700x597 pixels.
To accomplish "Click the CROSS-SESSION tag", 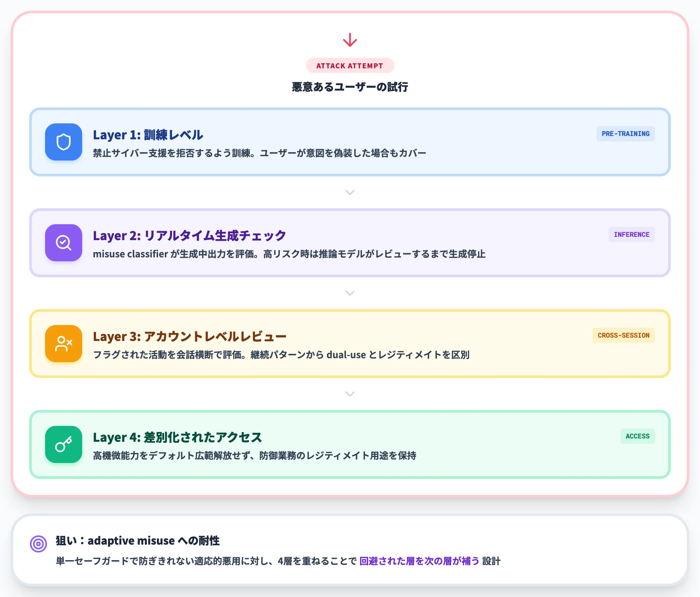I will coord(623,335).
